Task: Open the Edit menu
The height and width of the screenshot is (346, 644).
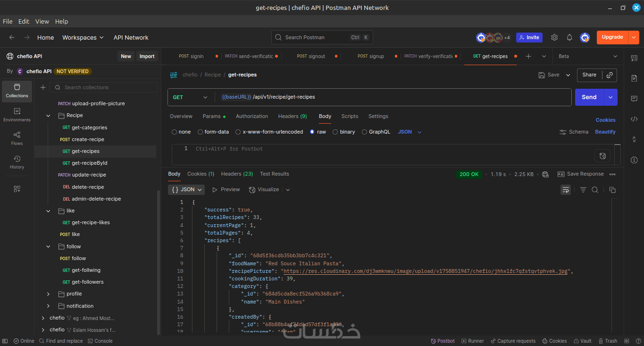Action: pos(24,21)
